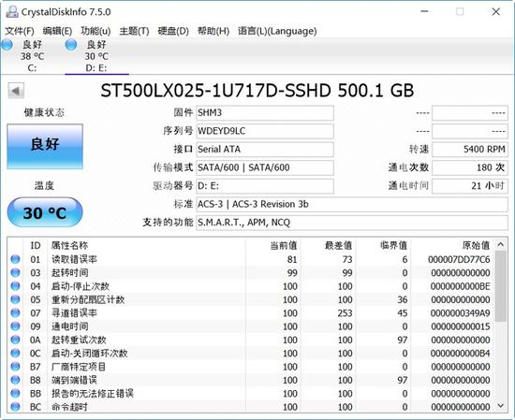The height and width of the screenshot is (420, 515).
Task: Click worst value 253 in 寻道错误率 row
Action: point(345,313)
